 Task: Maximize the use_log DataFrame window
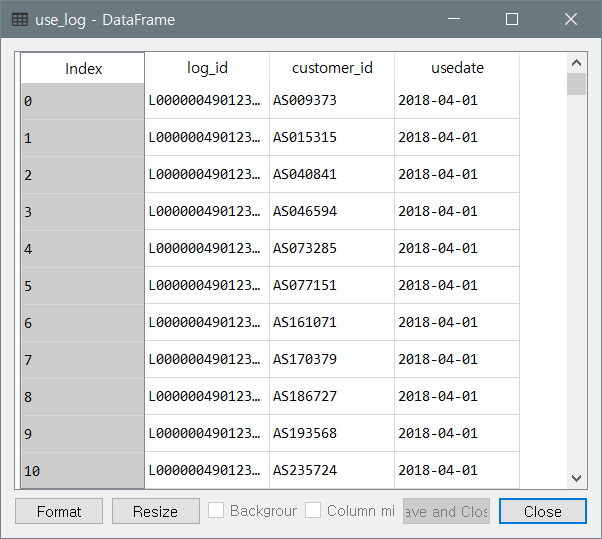(512, 19)
